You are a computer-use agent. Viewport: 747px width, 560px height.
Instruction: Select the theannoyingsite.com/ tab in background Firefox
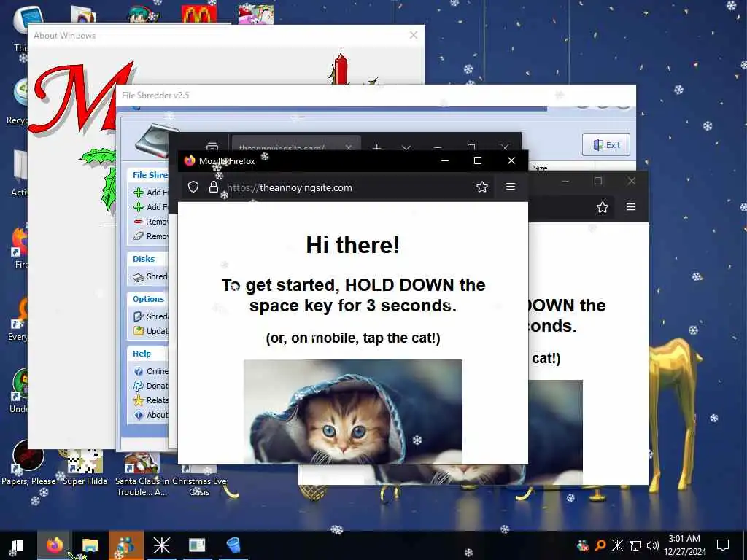[x=296, y=144]
